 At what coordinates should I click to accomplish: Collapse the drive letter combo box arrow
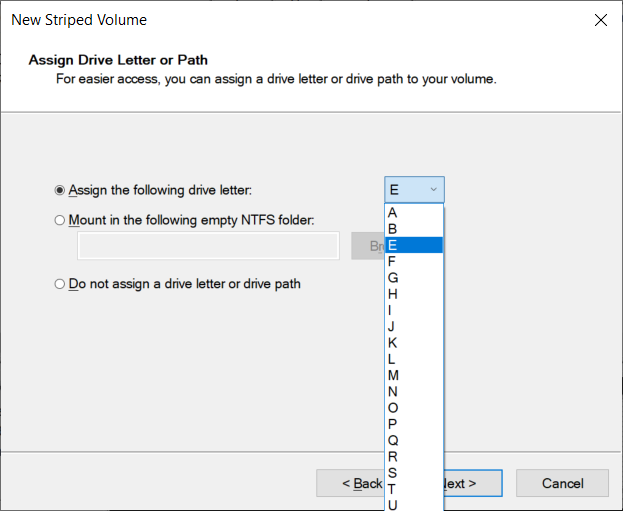coord(433,190)
